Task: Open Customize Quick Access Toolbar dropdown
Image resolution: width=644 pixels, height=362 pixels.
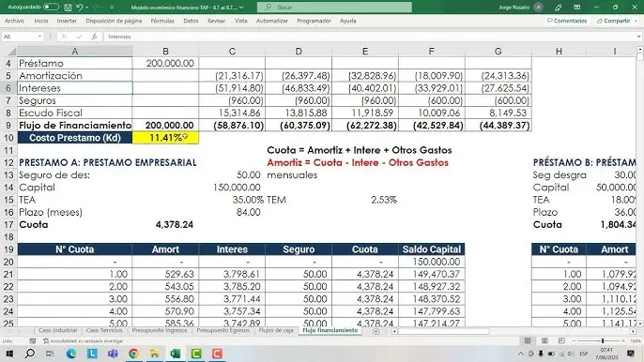Action: tap(112, 8)
